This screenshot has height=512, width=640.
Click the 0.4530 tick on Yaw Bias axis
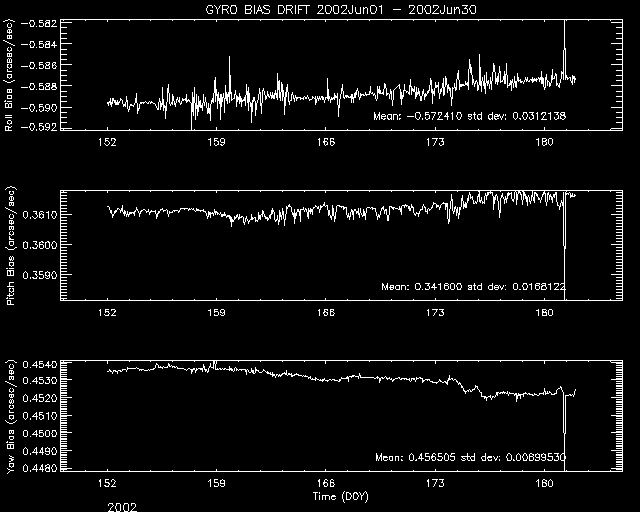point(40,381)
